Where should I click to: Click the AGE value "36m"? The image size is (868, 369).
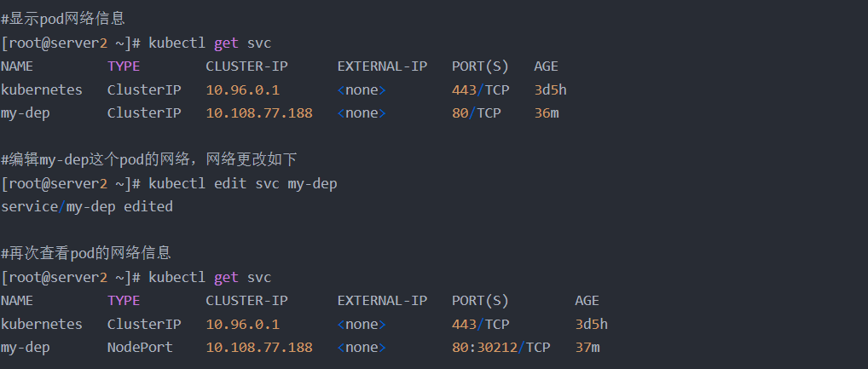click(x=547, y=113)
